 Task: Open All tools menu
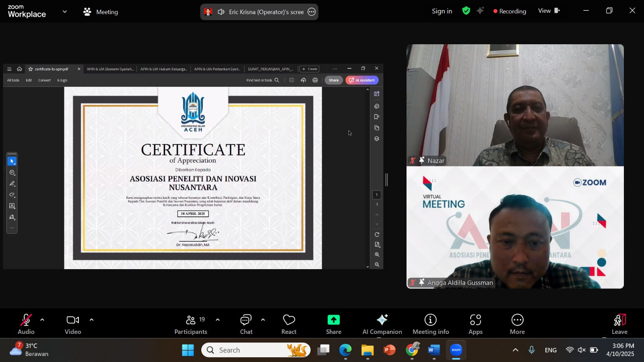[13, 80]
